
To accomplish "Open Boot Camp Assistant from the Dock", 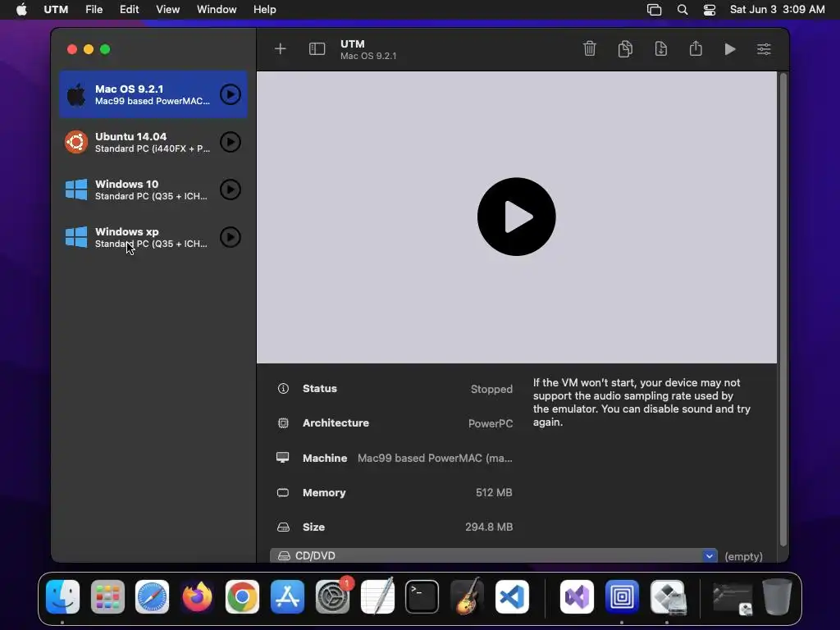I will pos(668,596).
